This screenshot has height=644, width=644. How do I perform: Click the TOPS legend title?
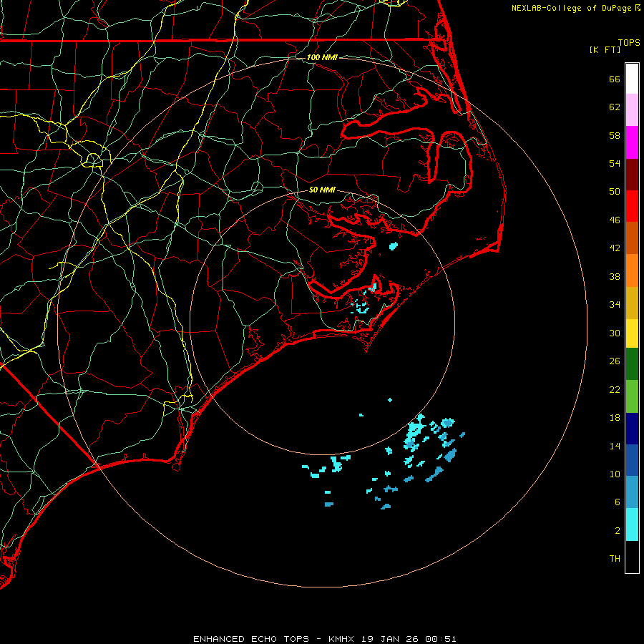tap(629, 43)
